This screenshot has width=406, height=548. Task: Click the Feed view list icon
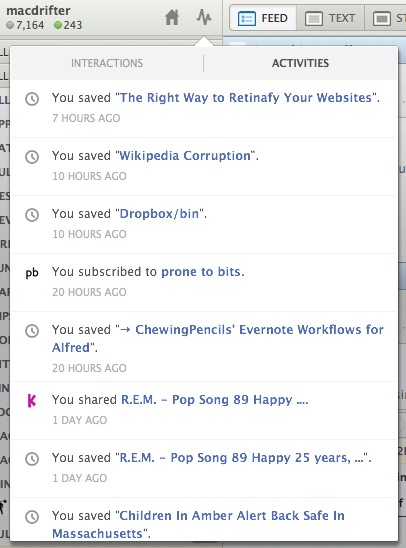[x=247, y=19]
